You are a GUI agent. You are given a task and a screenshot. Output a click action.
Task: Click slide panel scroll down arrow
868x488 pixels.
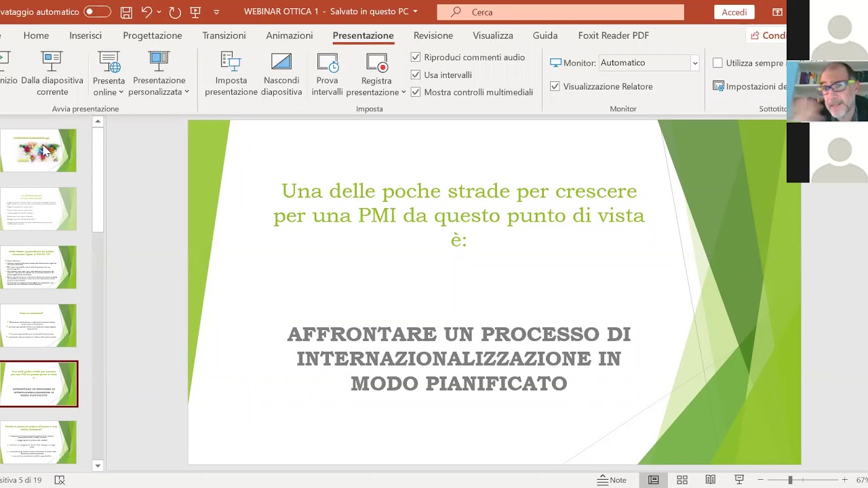coord(98,466)
